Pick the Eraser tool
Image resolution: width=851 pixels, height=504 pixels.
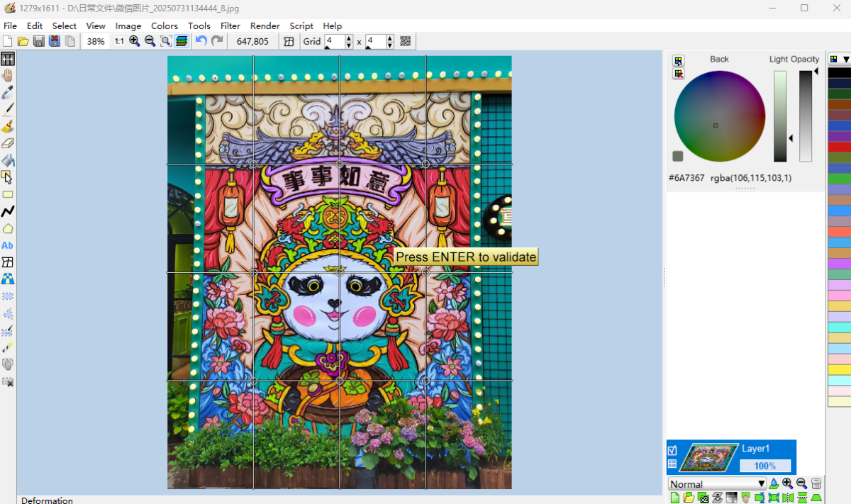pyautogui.click(x=8, y=144)
